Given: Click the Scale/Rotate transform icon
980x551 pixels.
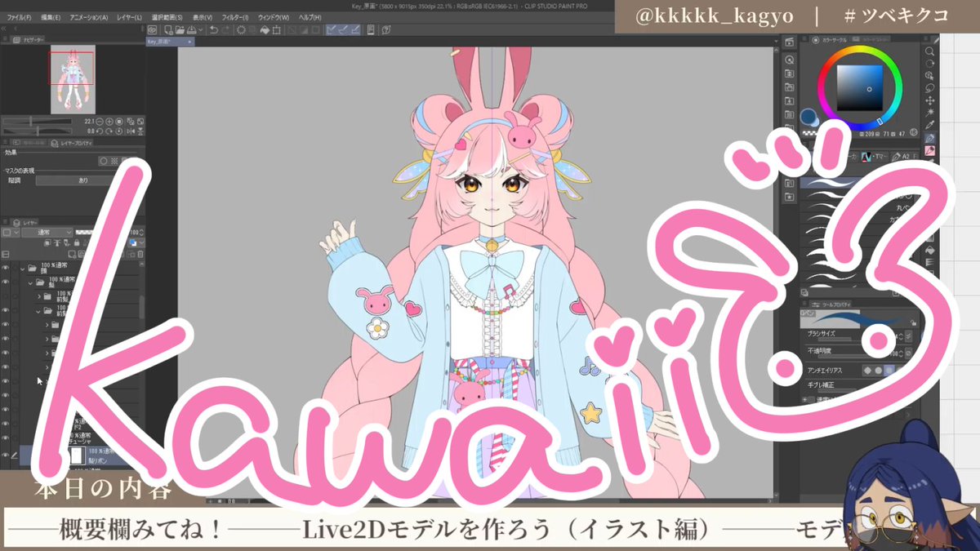Looking at the screenshot, I should click(276, 30).
